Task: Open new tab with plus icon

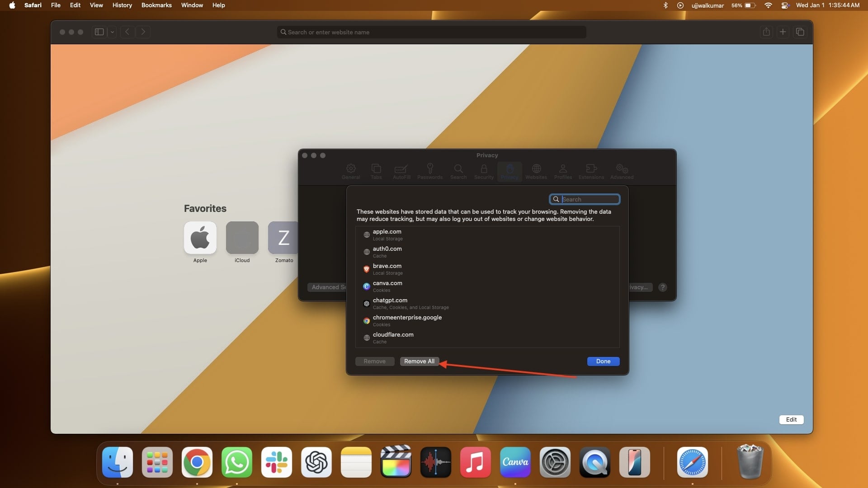Action: click(783, 32)
